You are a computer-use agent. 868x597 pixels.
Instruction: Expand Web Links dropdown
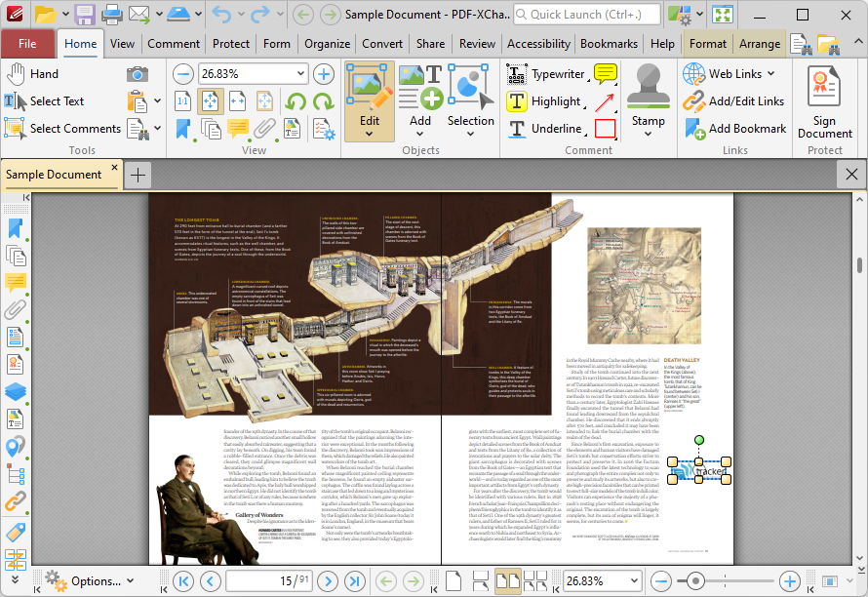tap(770, 74)
